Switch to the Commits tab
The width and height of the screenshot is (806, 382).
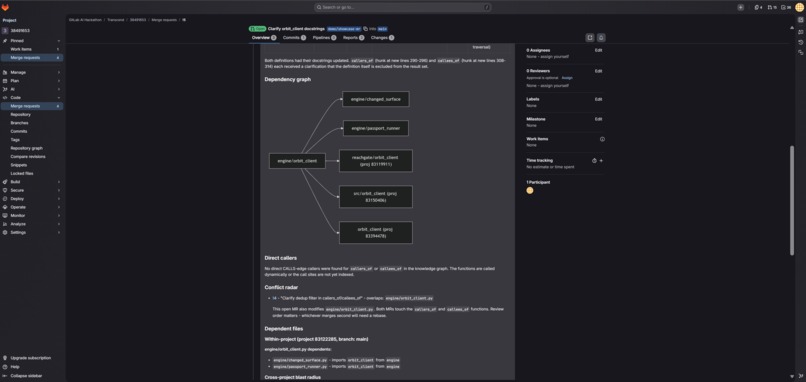(x=295, y=38)
